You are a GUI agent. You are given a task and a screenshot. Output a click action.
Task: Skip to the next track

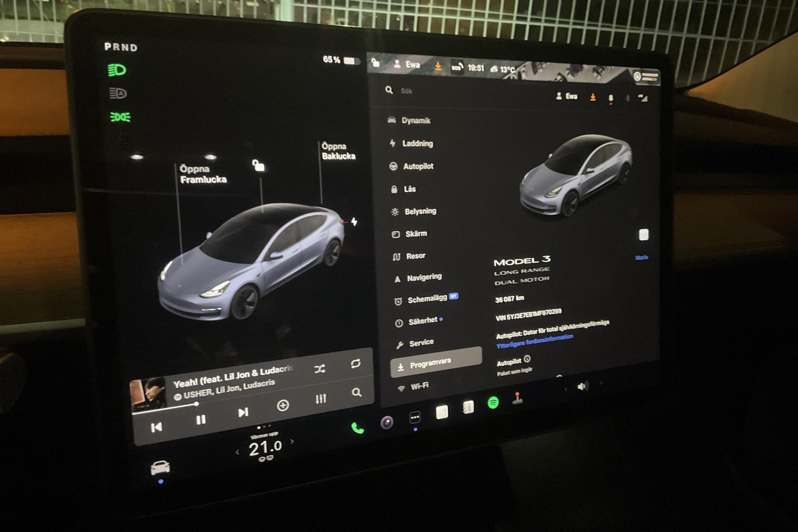coord(243,412)
